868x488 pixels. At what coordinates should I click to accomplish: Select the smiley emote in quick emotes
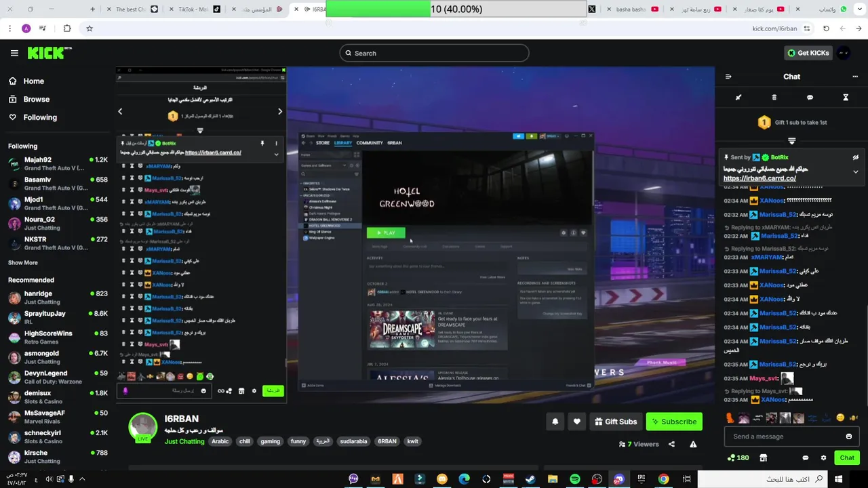[x=840, y=418]
